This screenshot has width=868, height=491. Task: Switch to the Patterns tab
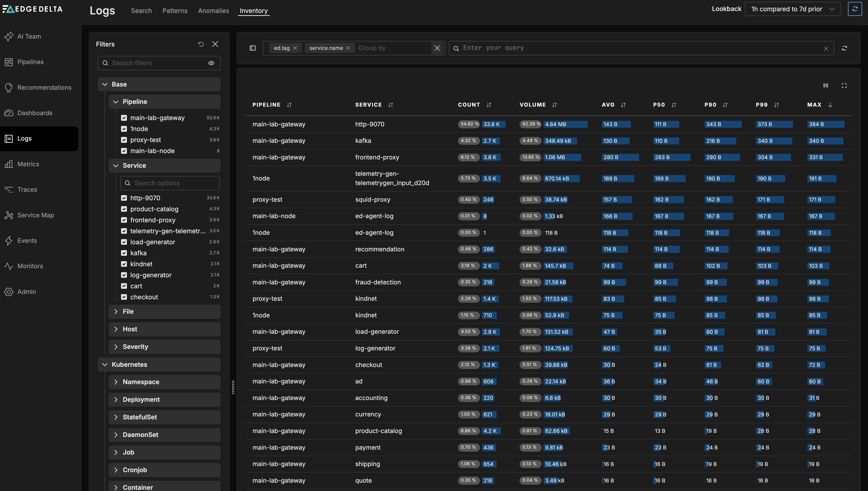pos(175,11)
